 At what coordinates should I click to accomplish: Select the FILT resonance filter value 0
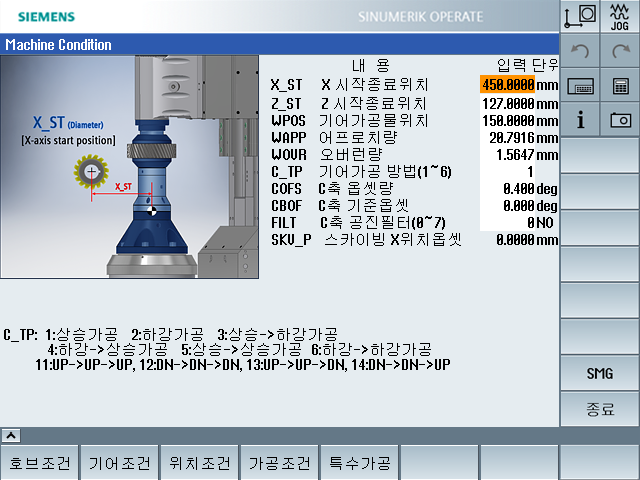(x=507, y=223)
